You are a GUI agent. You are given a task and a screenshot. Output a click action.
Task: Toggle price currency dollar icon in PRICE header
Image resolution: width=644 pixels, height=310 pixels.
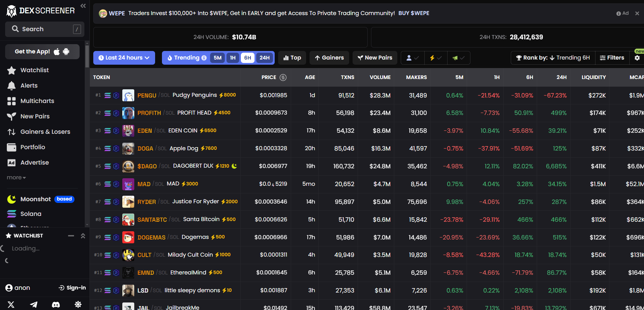(x=283, y=77)
